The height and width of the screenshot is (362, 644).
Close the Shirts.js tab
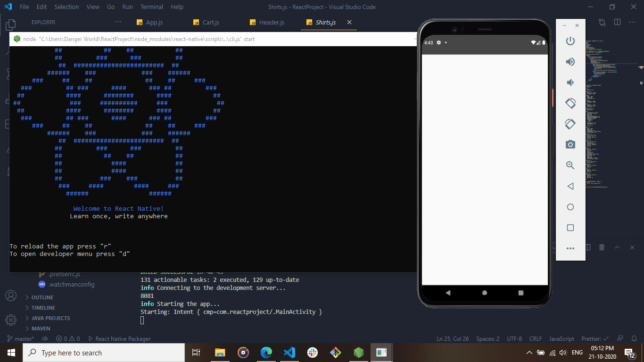[x=349, y=22]
